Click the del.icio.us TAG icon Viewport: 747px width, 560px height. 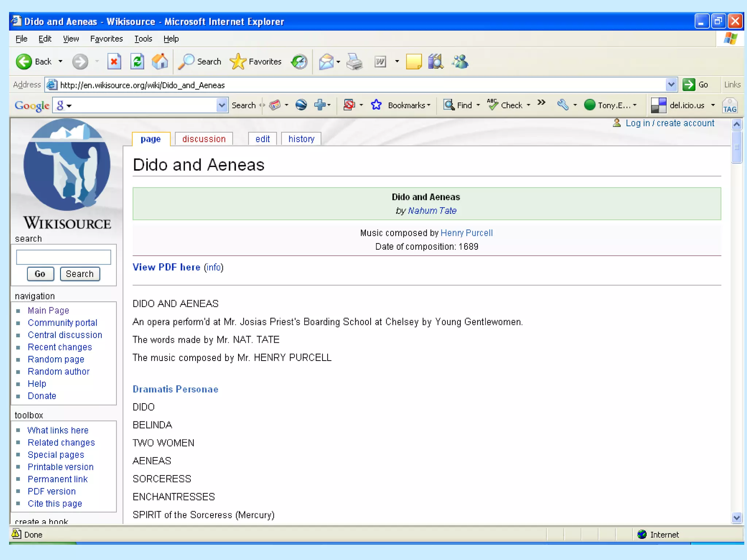tap(730, 105)
